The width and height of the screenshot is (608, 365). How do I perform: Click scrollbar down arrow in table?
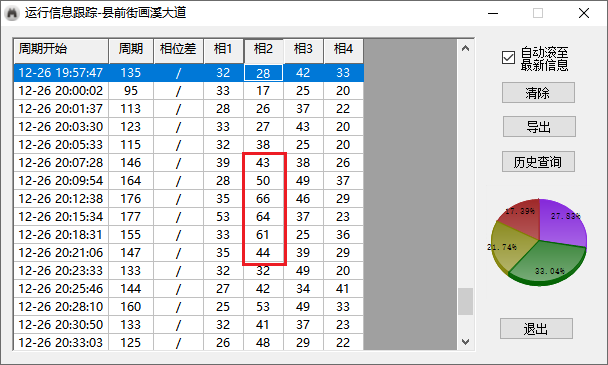(466, 342)
